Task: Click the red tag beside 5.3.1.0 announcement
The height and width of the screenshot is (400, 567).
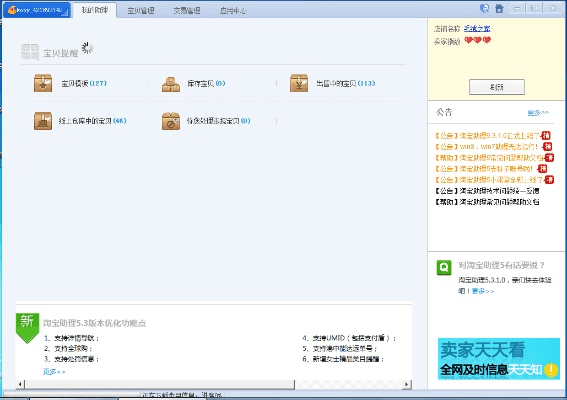Action: click(546, 136)
